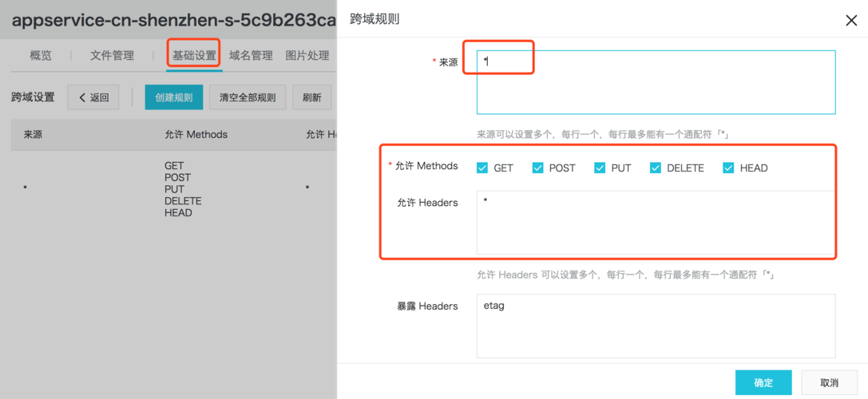Image resolution: width=868 pixels, height=399 pixels.
Task: Click the 刷新 button
Action: 311,97
